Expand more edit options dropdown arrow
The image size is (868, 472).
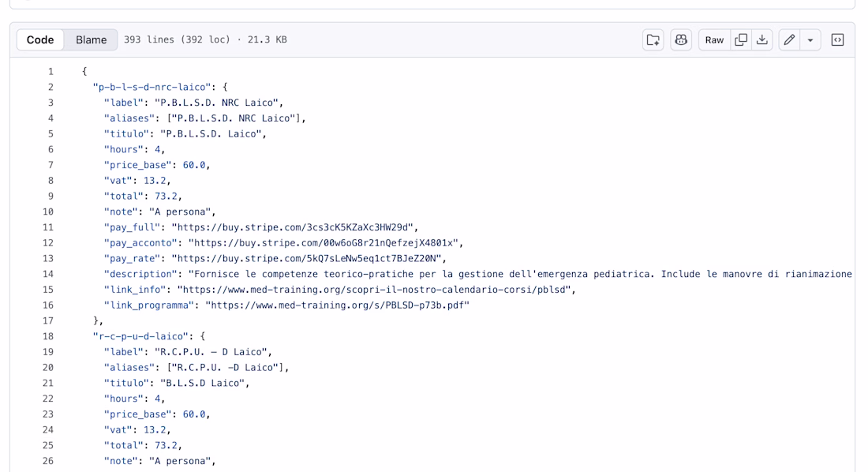[810, 40]
